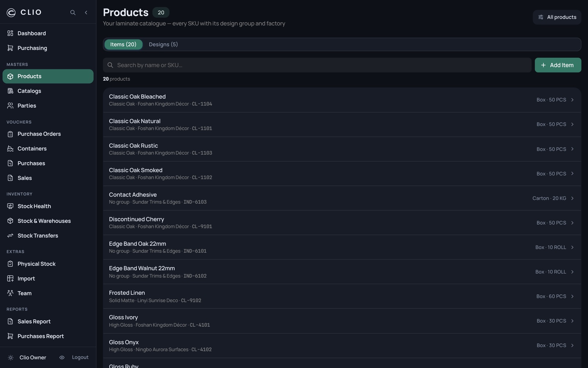Open the Gloss Onyx product

342,346
